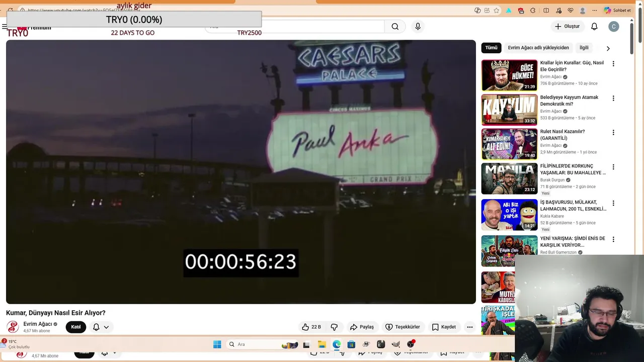Open the media music-note toolbar icon

click(558, 11)
